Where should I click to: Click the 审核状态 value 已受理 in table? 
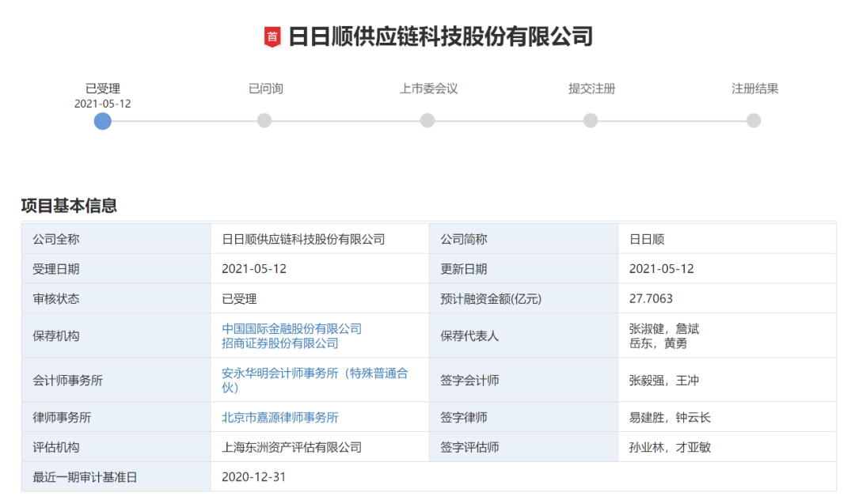pos(239,298)
